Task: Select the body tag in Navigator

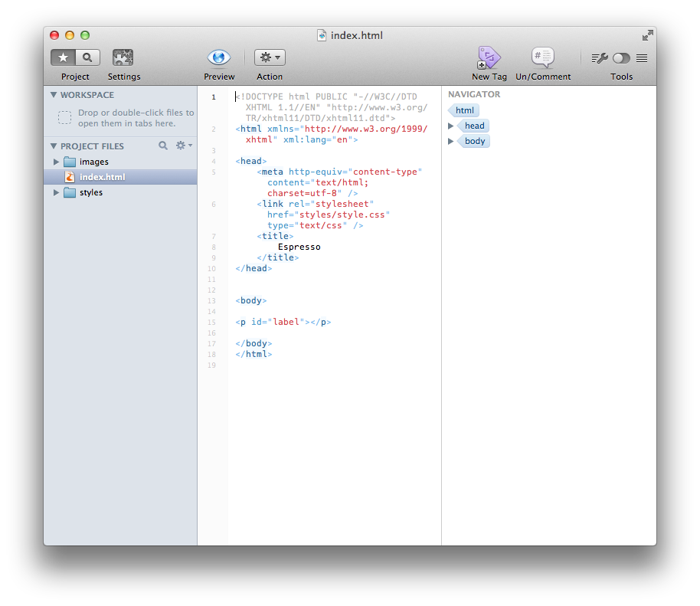Action: 475,141
